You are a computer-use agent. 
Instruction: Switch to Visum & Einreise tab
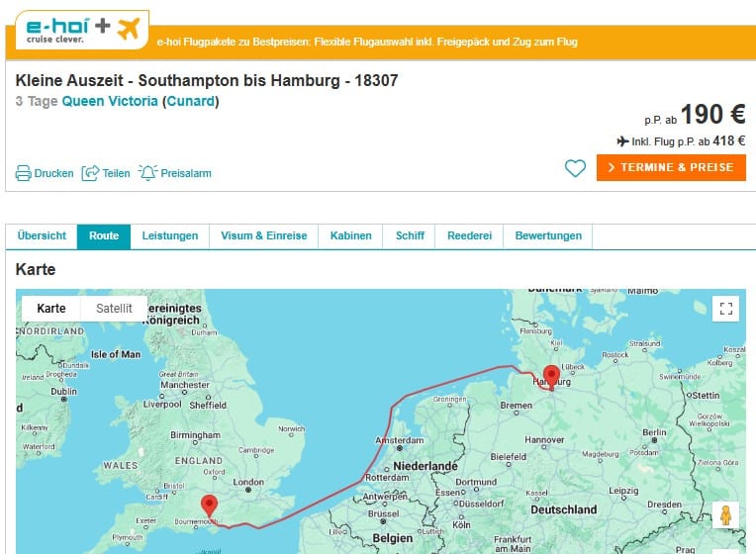(x=263, y=236)
